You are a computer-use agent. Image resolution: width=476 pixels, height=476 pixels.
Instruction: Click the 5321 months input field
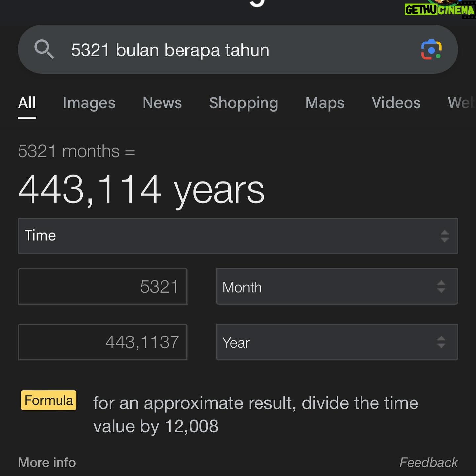[103, 287]
